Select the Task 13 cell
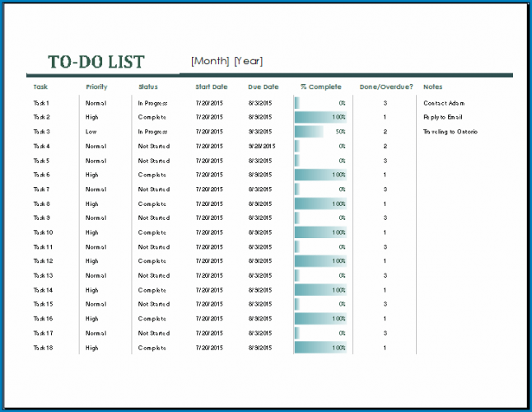Image resolution: width=532 pixels, height=412 pixels. 43,275
